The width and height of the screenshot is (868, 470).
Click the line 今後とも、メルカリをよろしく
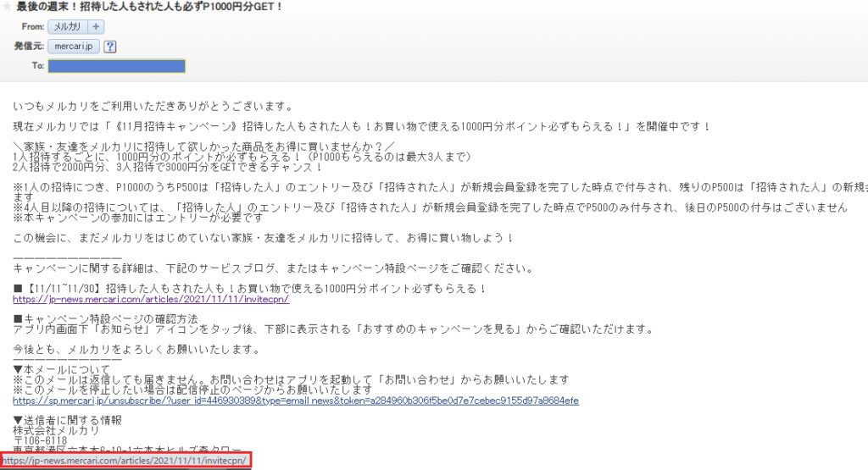(x=136, y=350)
